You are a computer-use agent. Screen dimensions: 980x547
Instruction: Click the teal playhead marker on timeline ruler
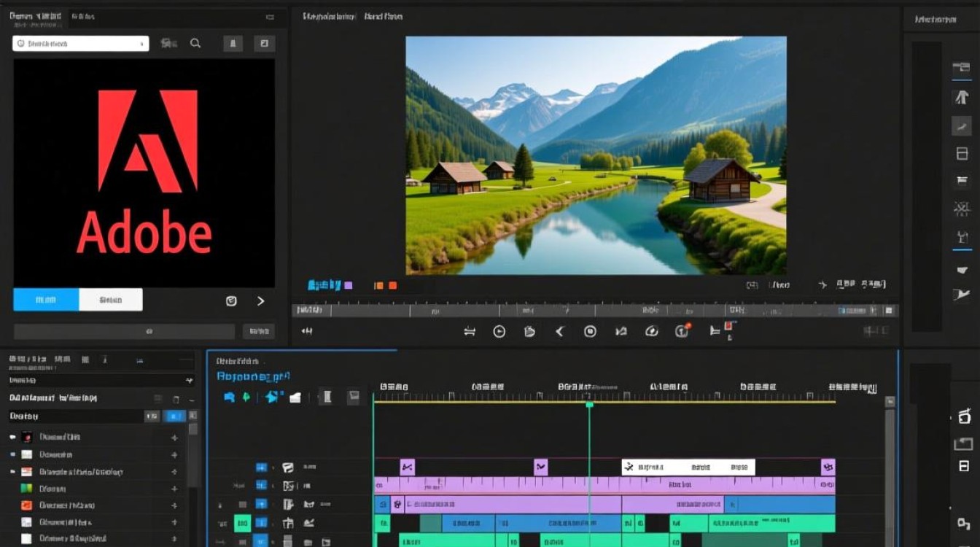589,404
